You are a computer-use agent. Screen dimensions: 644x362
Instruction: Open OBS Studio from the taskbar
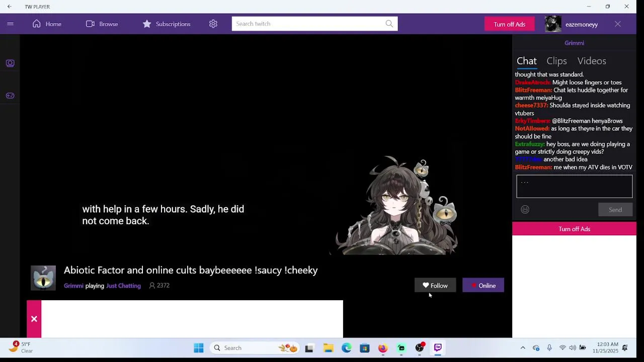[x=420, y=348]
